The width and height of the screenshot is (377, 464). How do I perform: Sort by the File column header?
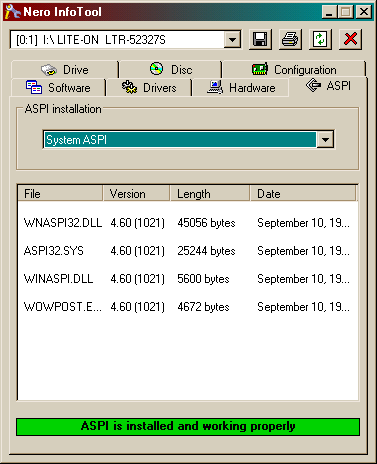click(x=60, y=194)
